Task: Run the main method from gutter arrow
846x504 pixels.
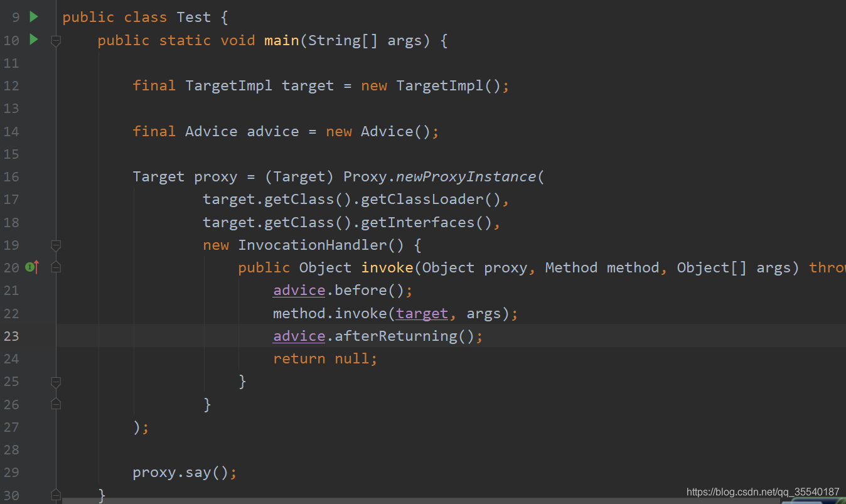Action: pyautogui.click(x=34, y=40)
